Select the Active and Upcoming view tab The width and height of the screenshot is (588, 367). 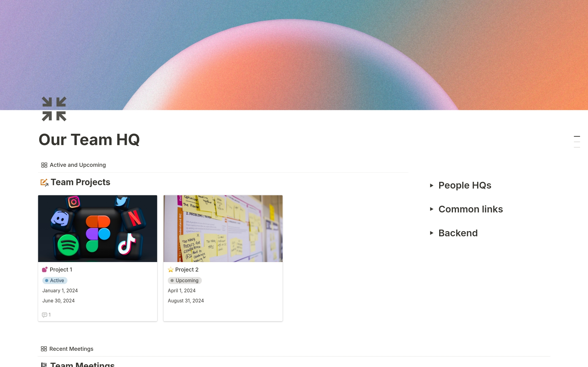(73, 165)
